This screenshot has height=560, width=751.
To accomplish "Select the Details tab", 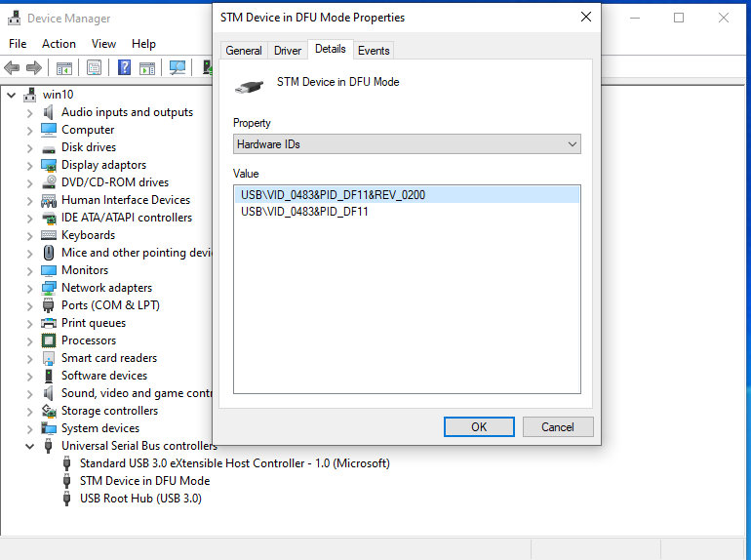I will click(x=331, y=49).
